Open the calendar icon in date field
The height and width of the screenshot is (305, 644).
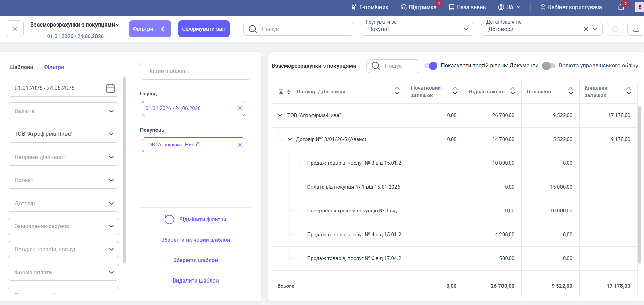coord(110,88)
